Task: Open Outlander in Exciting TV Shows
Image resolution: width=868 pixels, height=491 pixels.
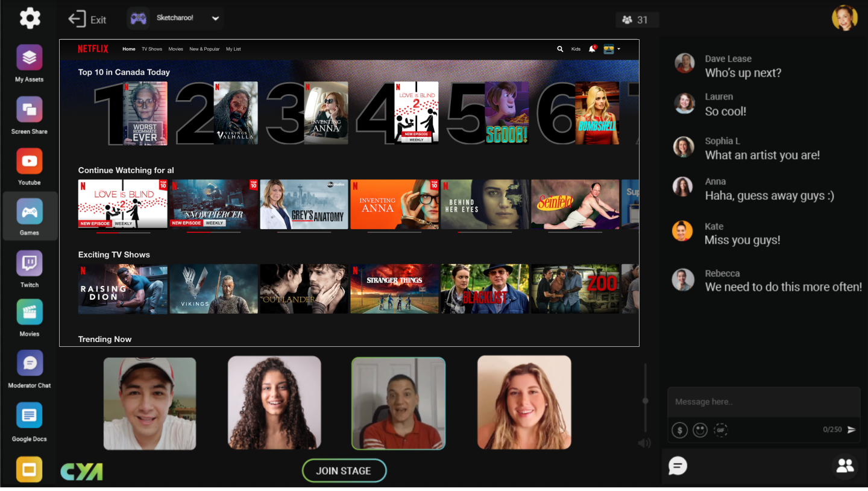Action: [x=304, y=288]
